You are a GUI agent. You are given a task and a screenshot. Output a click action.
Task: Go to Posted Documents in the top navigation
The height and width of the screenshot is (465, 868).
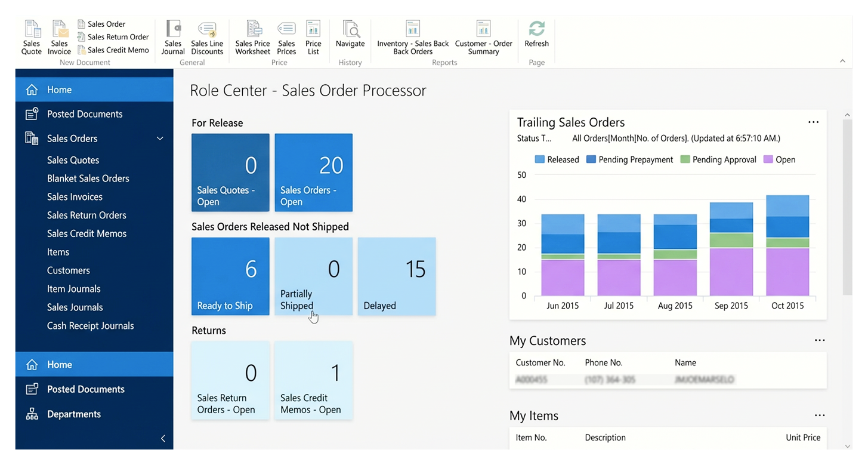click(x=85, y=114)
